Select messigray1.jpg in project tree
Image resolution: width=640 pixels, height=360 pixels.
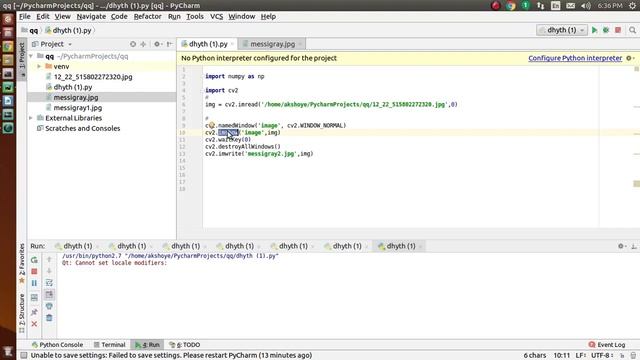coord(78,108)
